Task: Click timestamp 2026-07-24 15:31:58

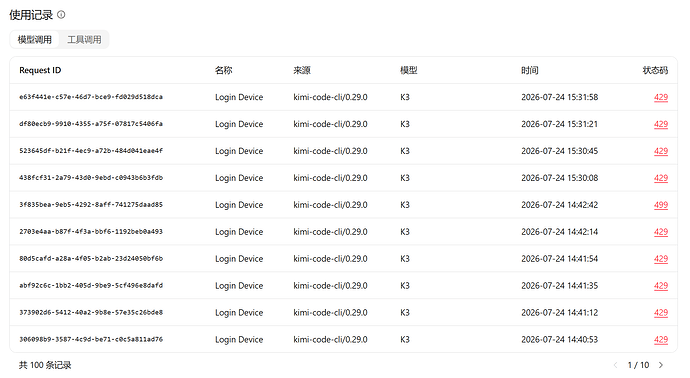Action: pos(560,97)
